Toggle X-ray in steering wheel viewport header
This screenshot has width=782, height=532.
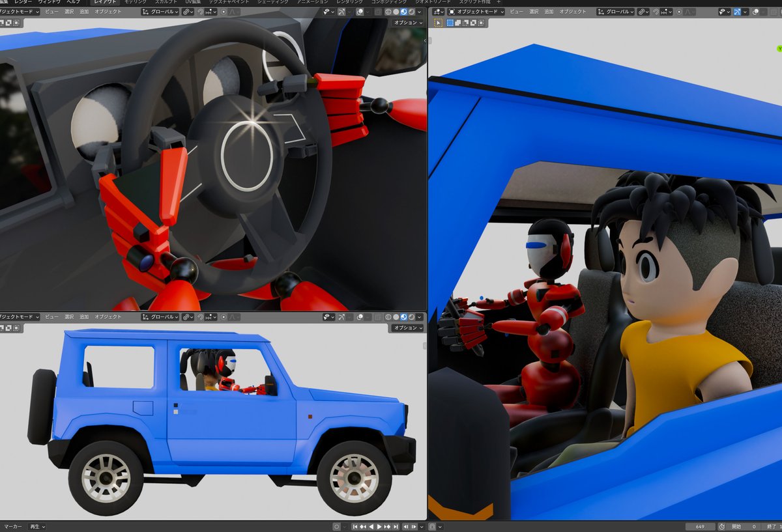377,12
